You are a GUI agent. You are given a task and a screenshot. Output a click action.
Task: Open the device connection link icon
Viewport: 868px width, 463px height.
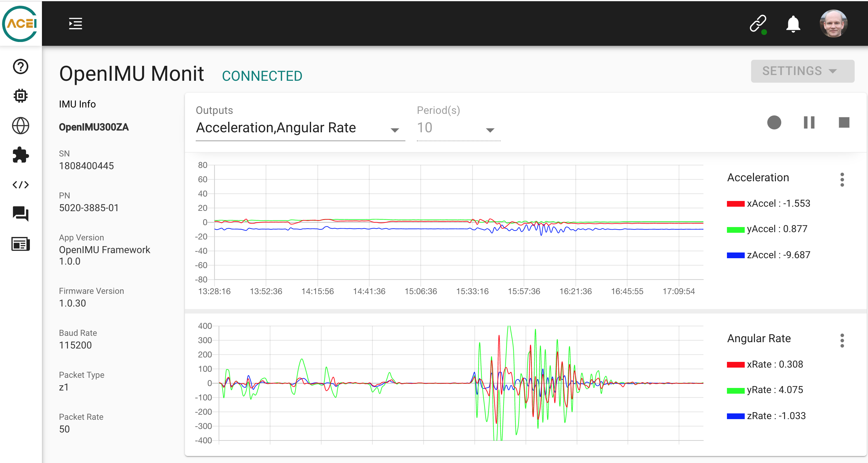coord(758,24)
